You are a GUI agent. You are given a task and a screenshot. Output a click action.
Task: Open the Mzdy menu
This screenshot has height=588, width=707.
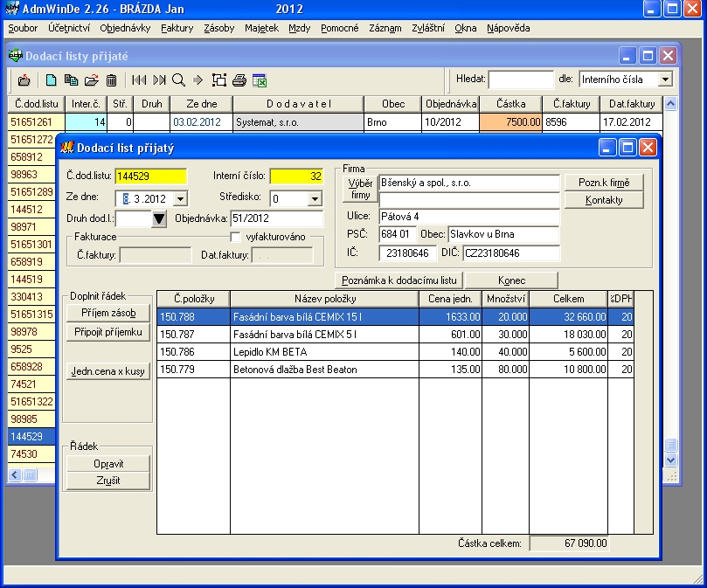[x=300, y=28]
